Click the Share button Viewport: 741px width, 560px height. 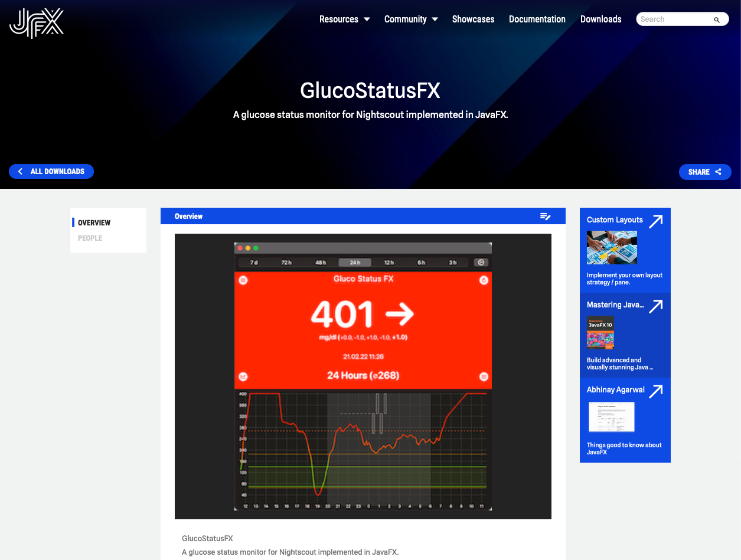tap(705, 172)
